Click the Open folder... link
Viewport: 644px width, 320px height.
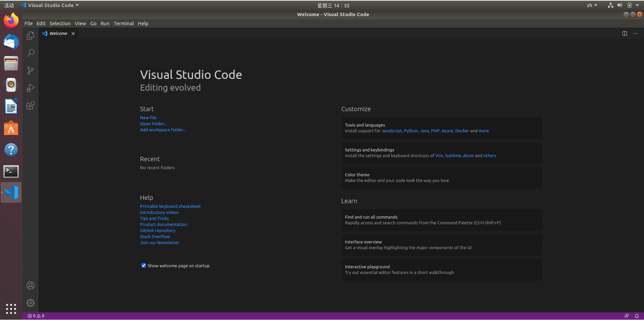click(153, 124)
